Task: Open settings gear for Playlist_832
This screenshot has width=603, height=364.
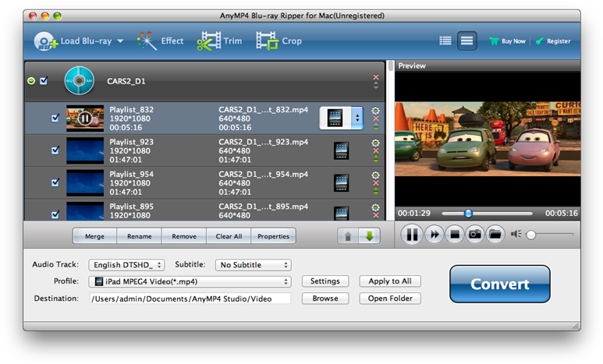Action: click(x=376, y=111)
